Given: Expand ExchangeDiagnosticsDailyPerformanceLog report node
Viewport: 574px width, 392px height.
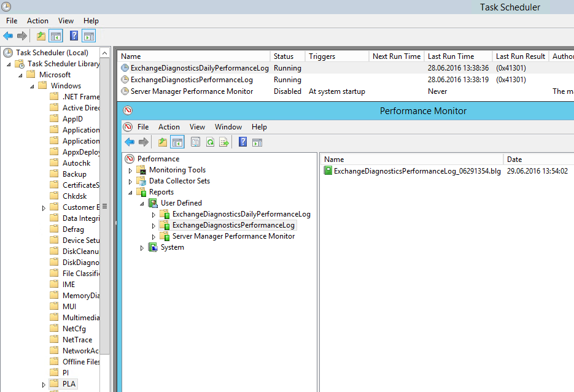Looking at the screenshot, I should click(x=153, y=215).
